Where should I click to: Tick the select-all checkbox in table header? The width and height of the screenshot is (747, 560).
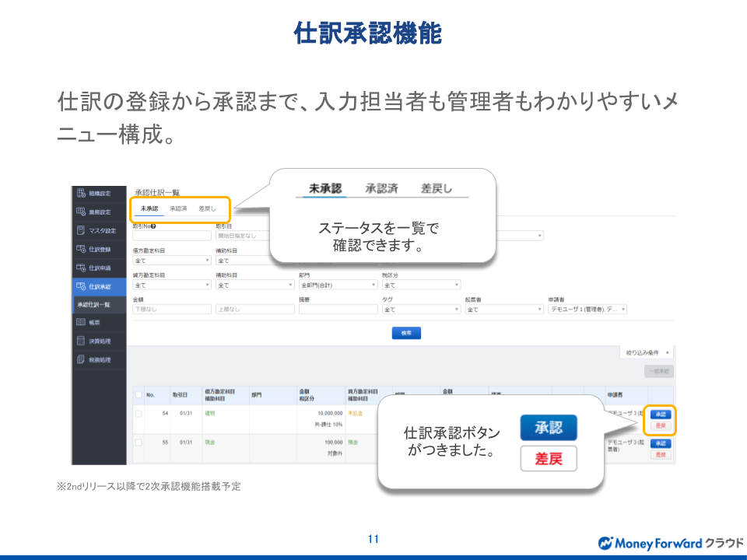pyautogui.click(x=139, y=394)
